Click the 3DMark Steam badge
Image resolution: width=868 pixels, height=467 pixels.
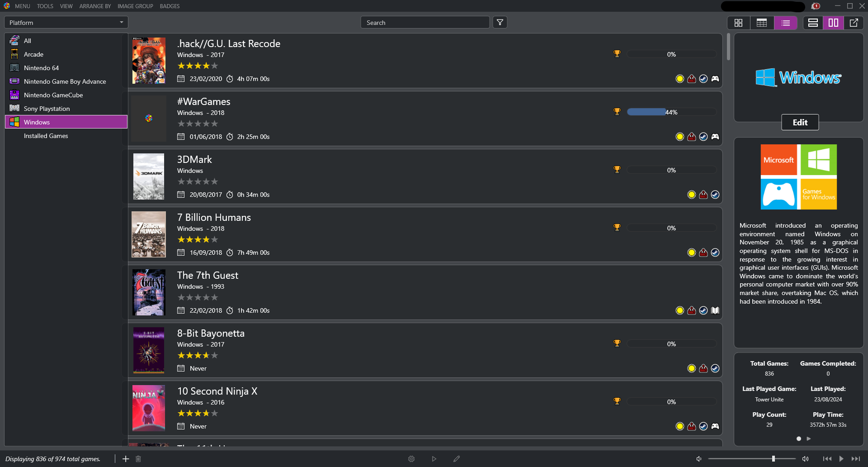click(715, 195)
